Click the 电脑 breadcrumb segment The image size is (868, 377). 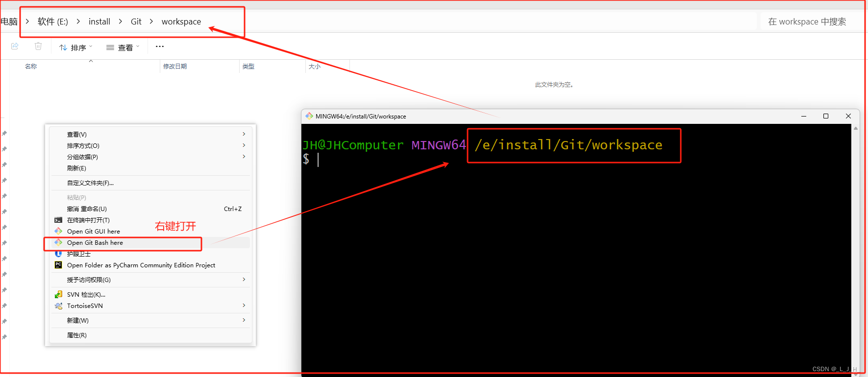9,22
